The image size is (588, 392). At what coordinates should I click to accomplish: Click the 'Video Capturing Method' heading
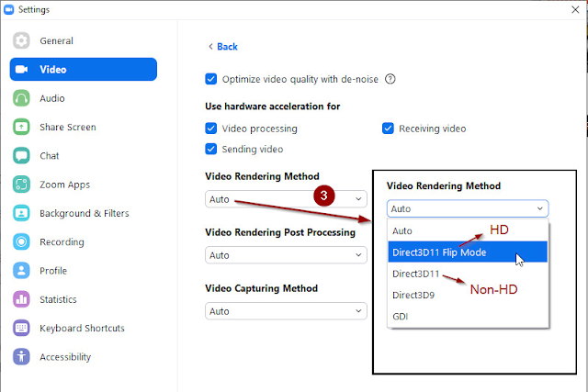[261, 288]
